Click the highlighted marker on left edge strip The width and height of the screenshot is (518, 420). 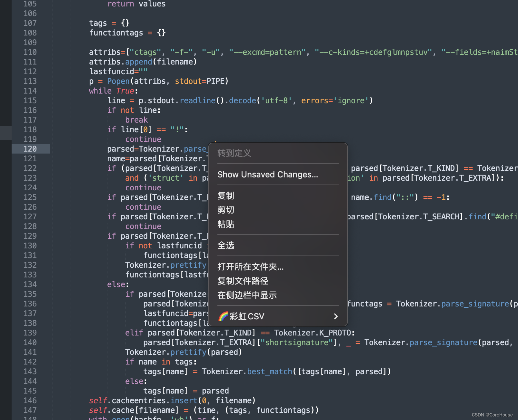coord(5,133)
